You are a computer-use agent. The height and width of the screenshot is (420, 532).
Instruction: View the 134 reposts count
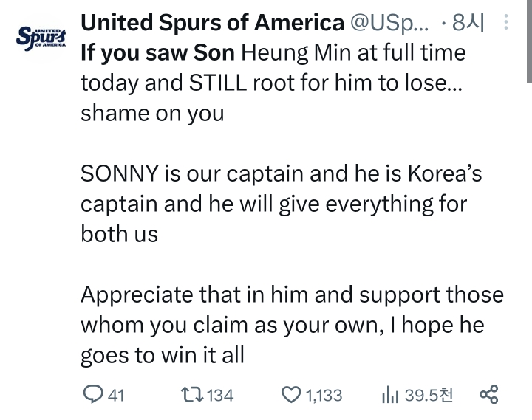coord(220,396)
